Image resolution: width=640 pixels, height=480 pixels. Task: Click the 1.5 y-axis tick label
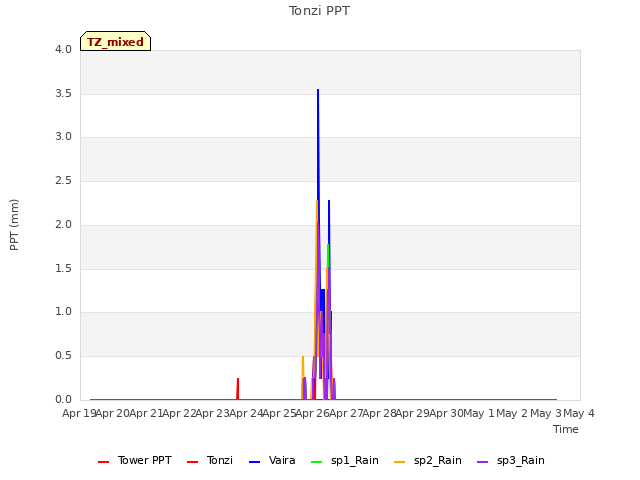tap(63, 268)
